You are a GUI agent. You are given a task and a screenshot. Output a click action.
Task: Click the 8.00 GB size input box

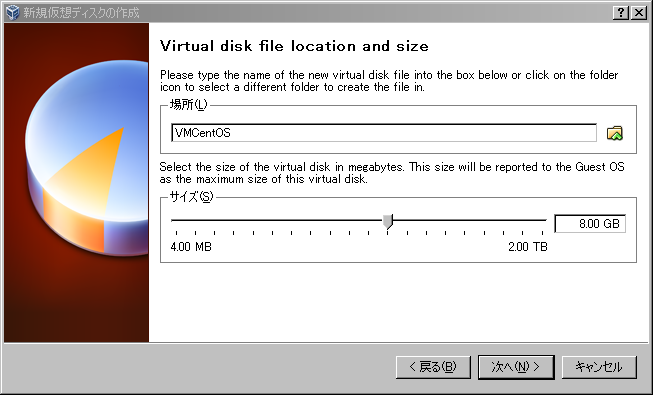coord(590,224)
